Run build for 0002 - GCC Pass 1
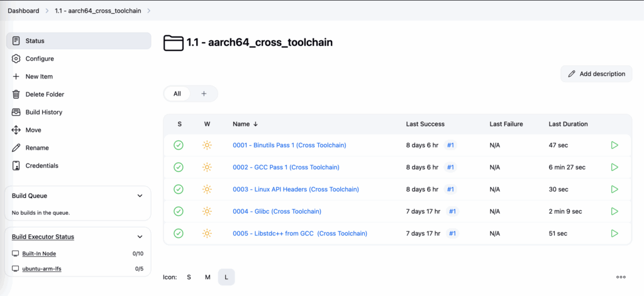Image resolution: width=644 pixels, height=296 pixels. point(614,167)
